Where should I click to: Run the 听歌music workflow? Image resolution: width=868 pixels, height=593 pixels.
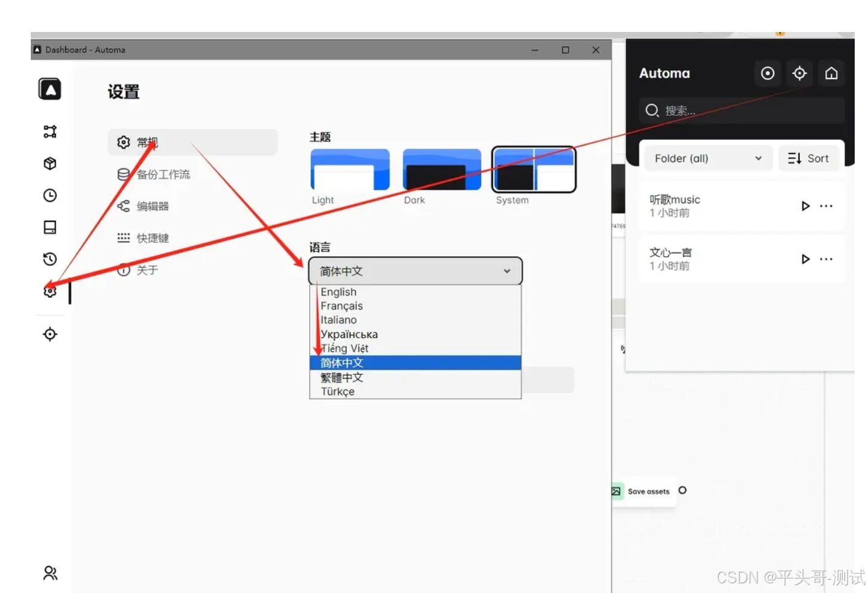pos(805,206)
